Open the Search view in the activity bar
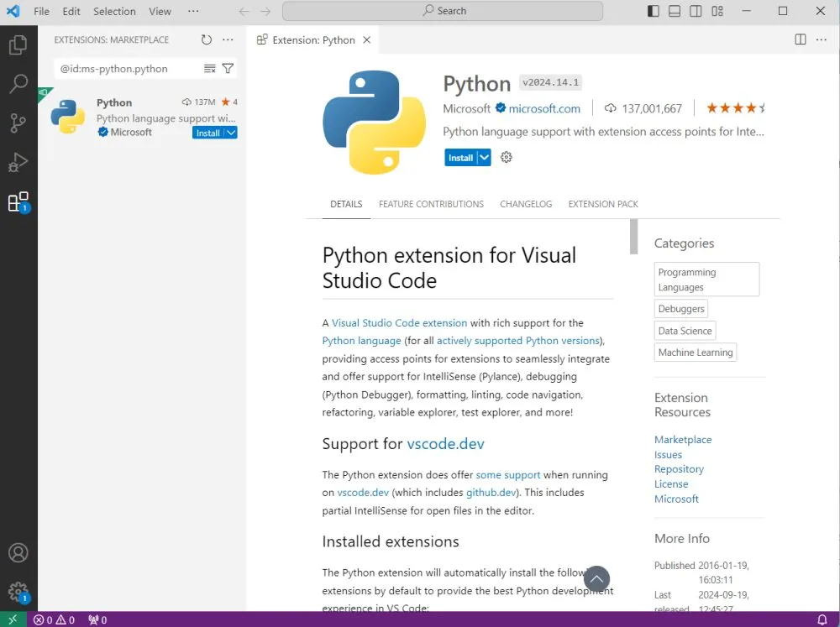 pyautogui.click(x=18, y=83)
